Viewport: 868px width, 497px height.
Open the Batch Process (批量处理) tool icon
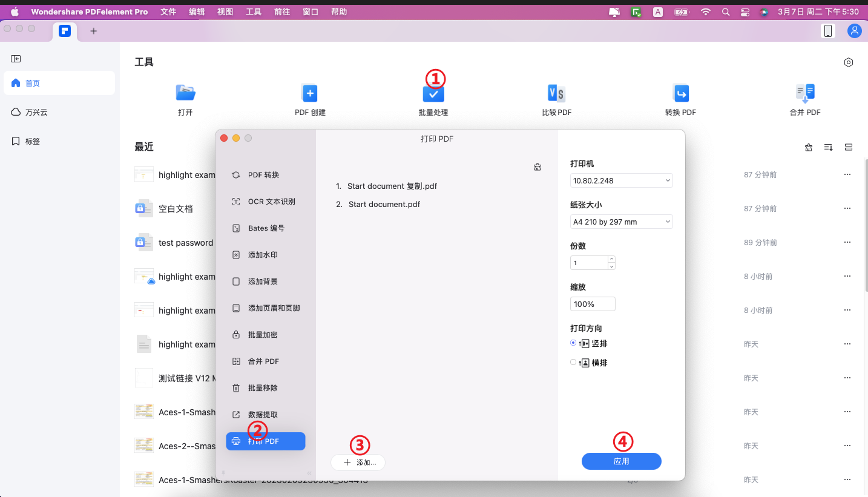[433, 94]
